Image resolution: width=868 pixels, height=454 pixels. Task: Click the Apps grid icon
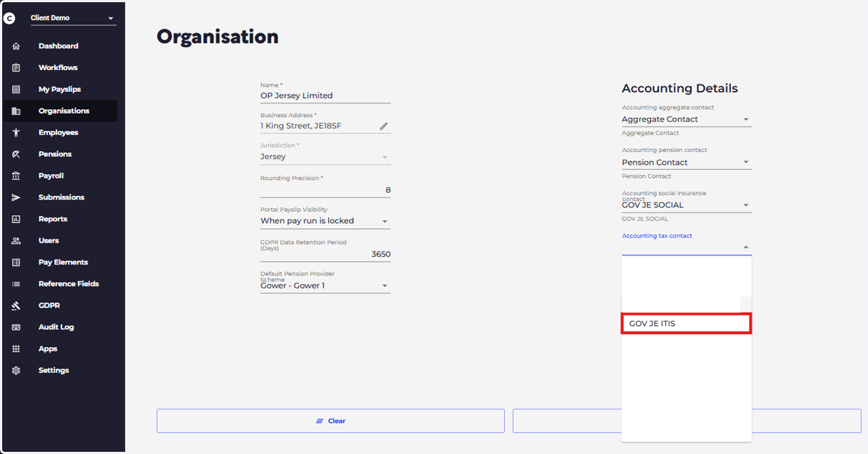point(16,349)
